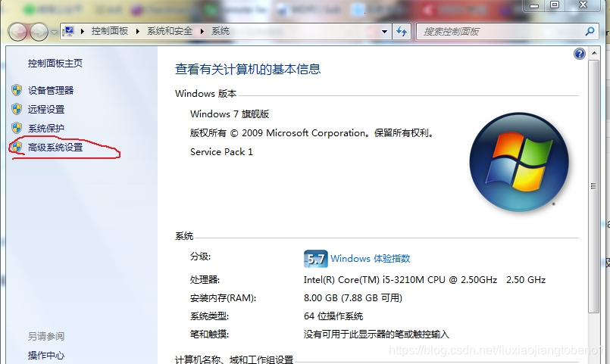The height and width of the screenshot is (364, 610).
Task: Click the address bar refresh button
Action: 402,32
